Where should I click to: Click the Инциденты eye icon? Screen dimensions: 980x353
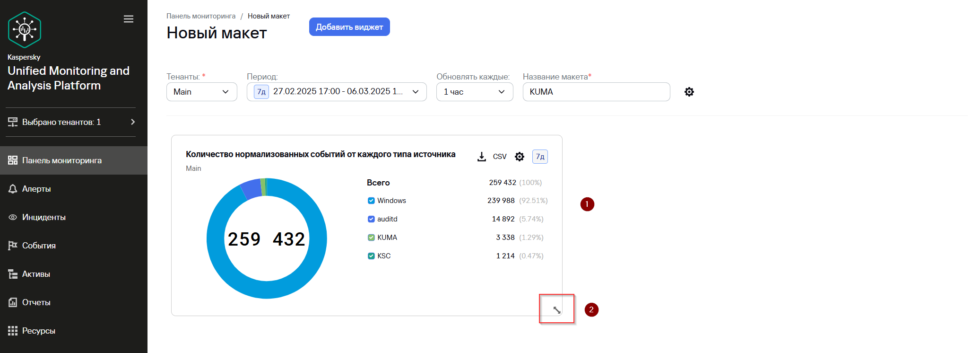(x=13, y=217)
